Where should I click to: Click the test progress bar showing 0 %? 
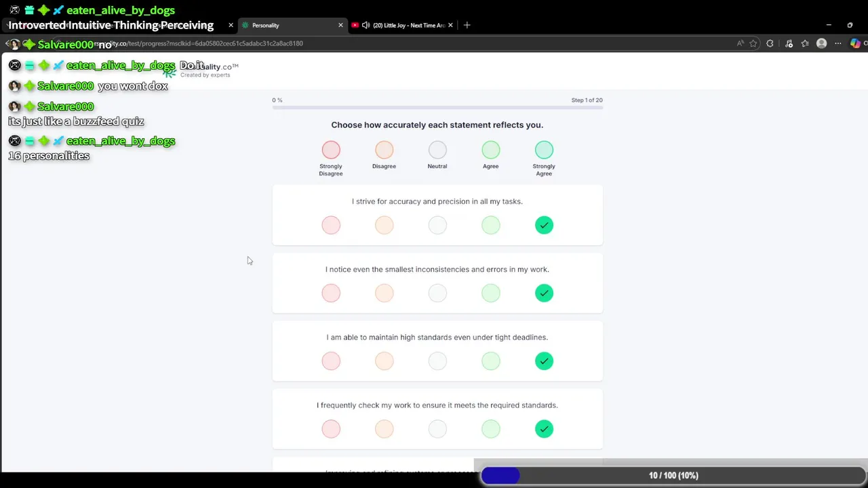(x=437, y=107)
